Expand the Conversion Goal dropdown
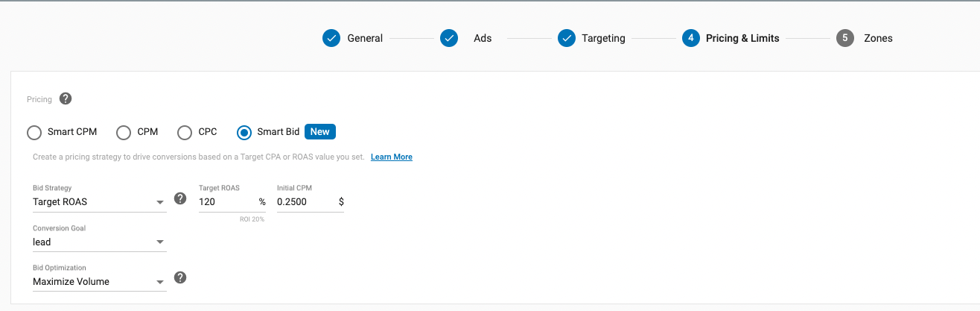980x311 pixels. coord(99,242)
